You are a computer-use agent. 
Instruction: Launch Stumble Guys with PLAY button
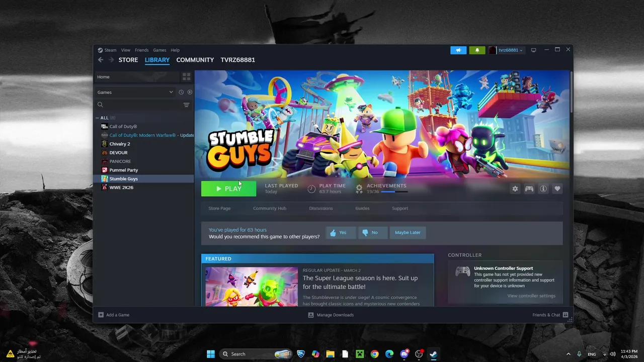pos(228,189)
